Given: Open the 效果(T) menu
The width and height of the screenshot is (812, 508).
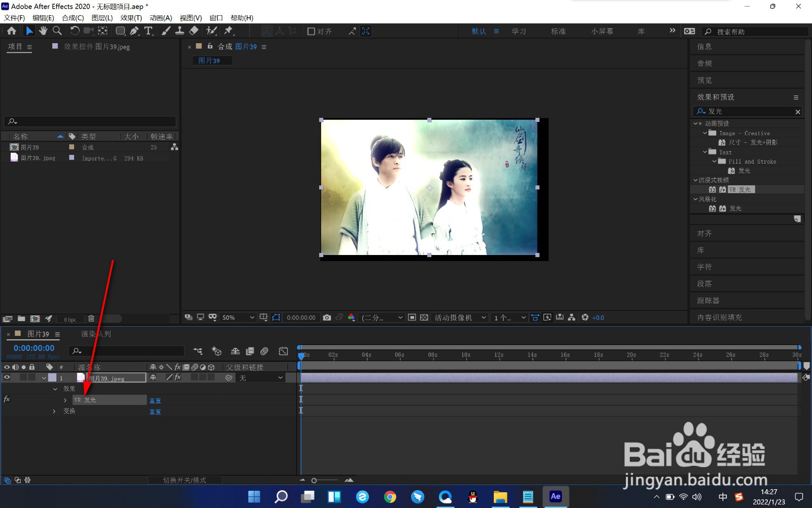Looking at the screenshot, I should 131,18.
